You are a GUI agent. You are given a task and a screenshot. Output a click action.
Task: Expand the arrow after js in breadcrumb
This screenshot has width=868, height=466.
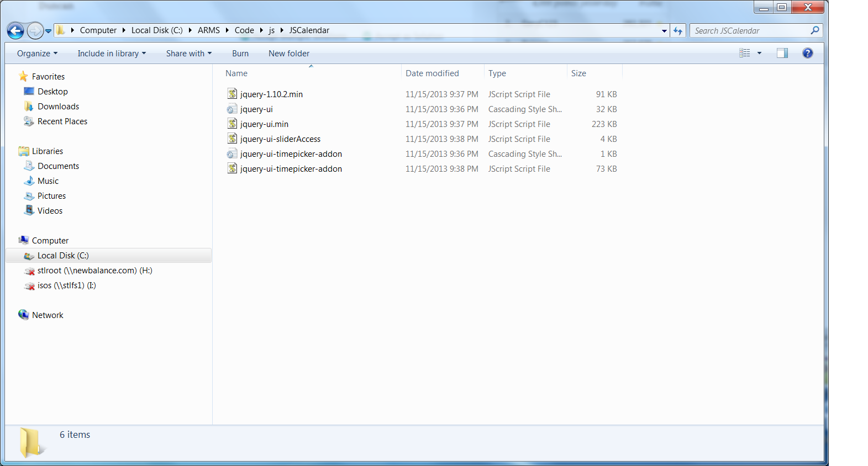(x=282, y=30)
